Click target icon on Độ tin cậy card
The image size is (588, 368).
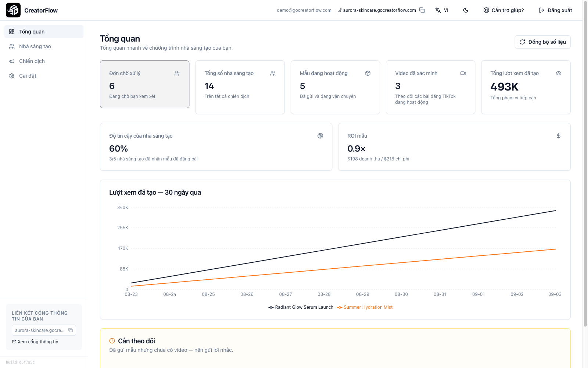(x=320, y=136)
